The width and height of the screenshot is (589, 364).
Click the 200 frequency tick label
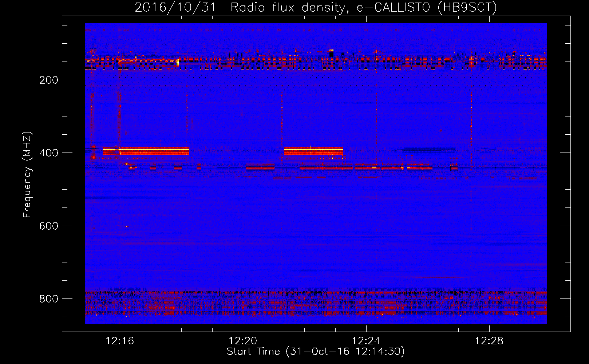coord(49,80)
